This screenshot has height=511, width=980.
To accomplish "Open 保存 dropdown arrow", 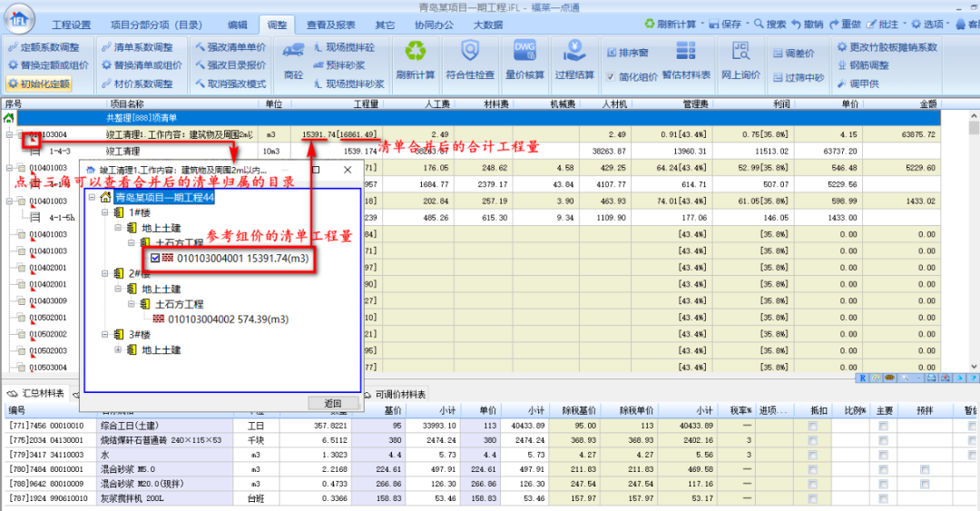I will click(748, 24).
